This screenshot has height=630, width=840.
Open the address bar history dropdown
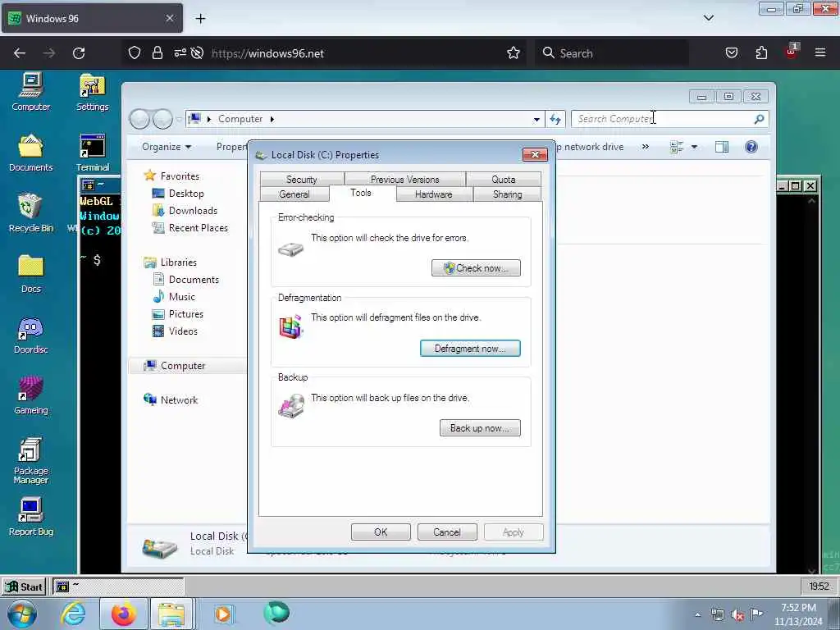[536, 120]
